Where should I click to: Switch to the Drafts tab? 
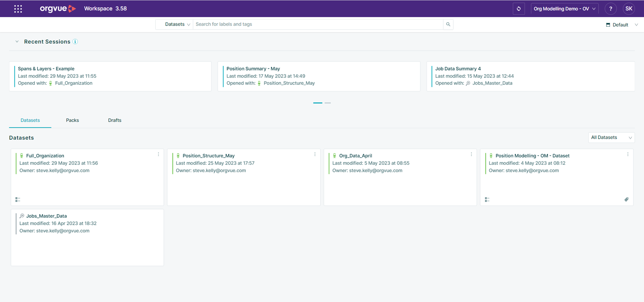point(115,120)
